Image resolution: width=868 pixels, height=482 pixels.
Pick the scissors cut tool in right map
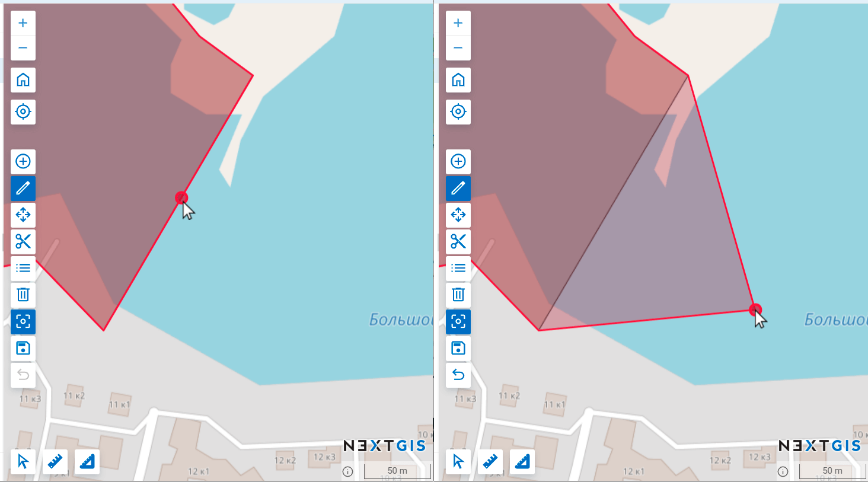click(458, 241)
